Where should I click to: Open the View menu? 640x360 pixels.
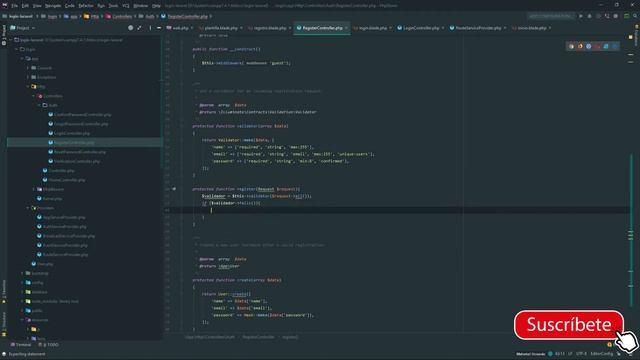(x=37, y=6)
